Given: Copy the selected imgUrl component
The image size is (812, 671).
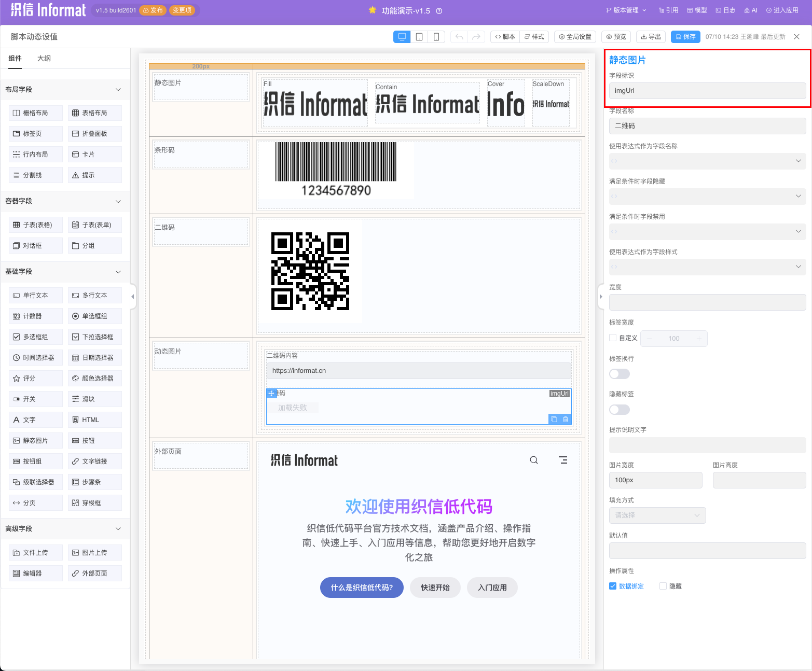Looking at the screenshot, I should pyautogui.click(x=554, y=419).
